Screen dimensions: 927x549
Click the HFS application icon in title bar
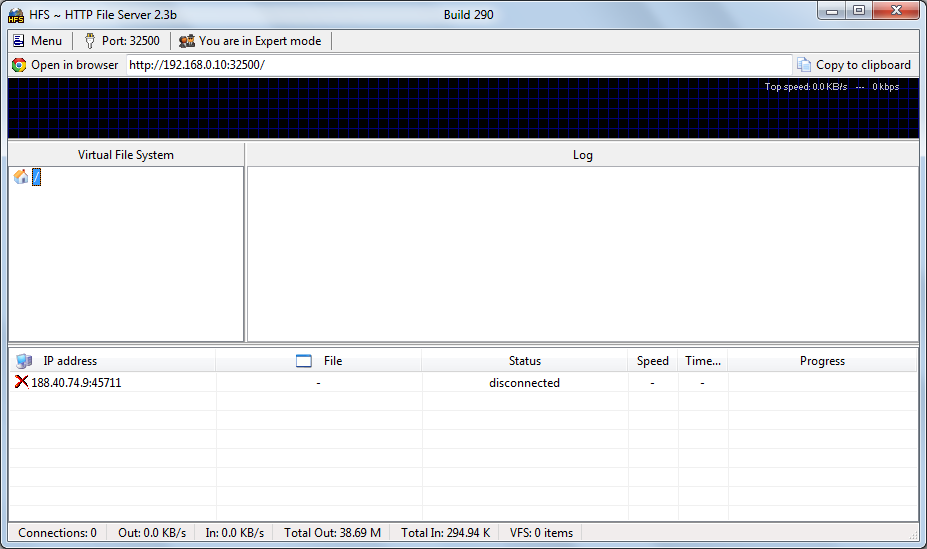point(16,15)
